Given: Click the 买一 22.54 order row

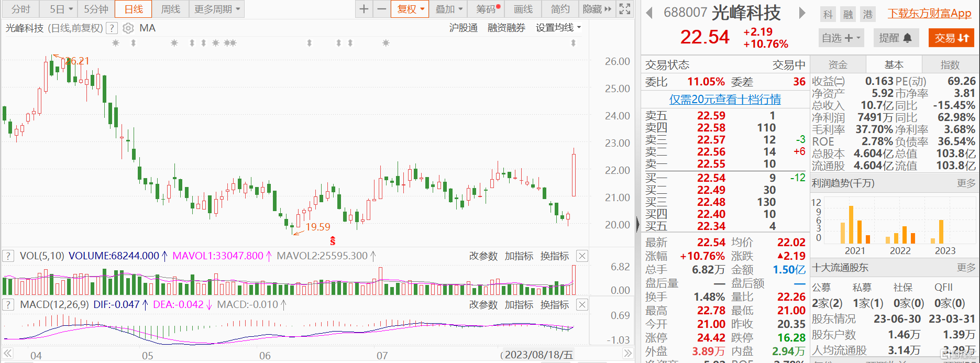Looking at the screenshot, I should tap(725, 178).
